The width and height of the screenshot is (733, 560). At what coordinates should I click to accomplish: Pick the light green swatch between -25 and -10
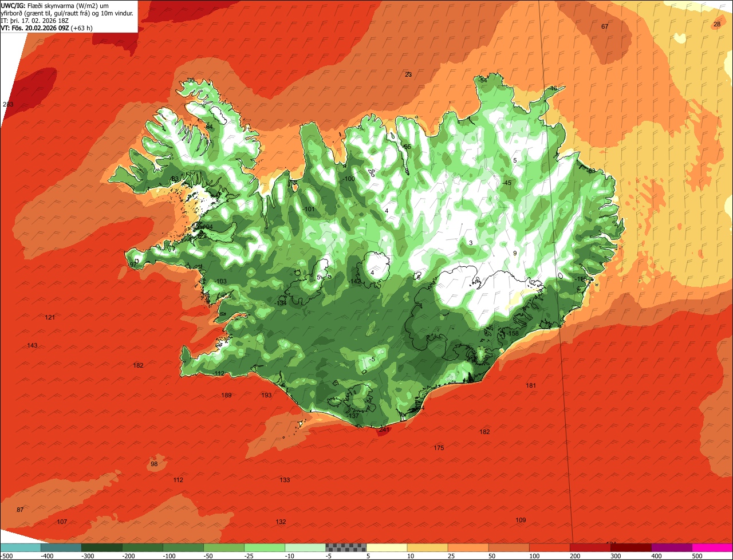coord(265,547)
